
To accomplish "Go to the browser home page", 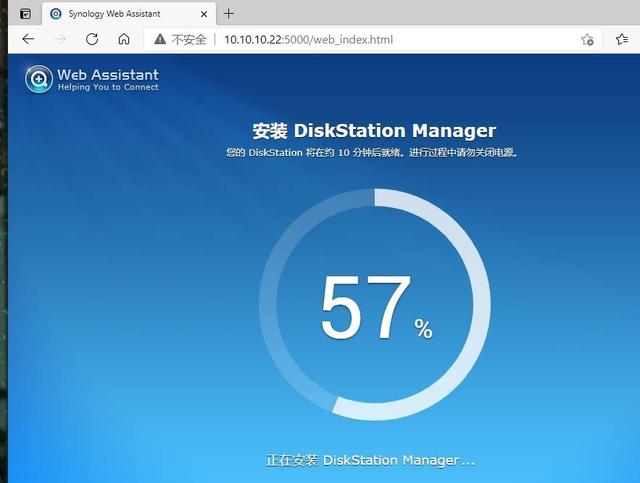I will point(124,39).
